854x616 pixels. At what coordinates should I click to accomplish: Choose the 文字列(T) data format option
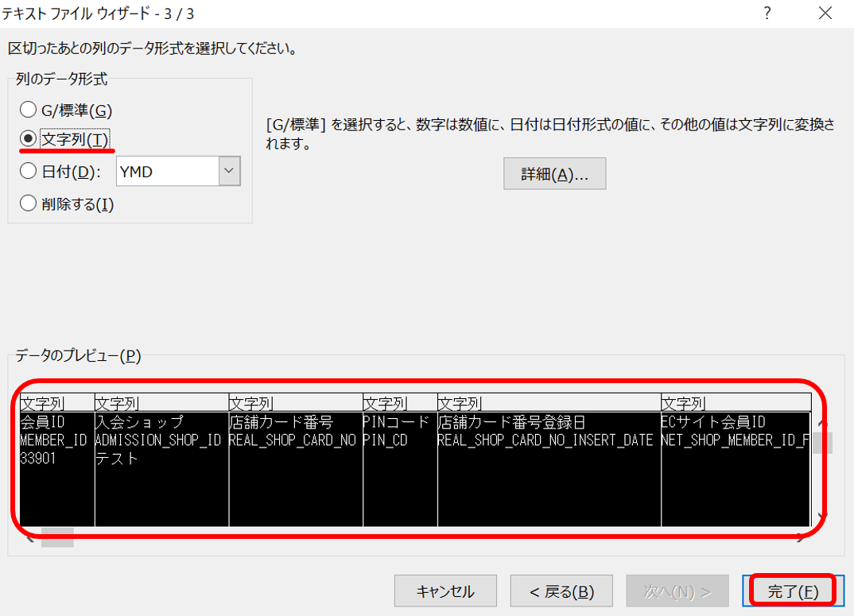point(28,139)
